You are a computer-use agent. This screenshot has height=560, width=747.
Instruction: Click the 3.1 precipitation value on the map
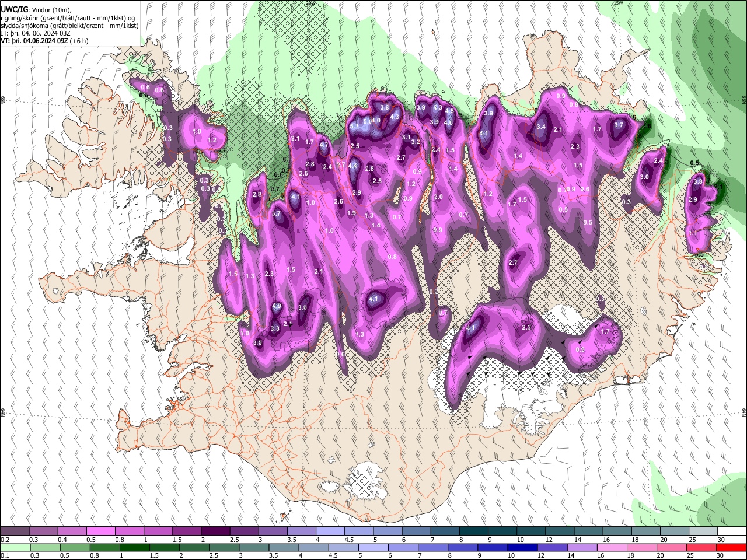point(406,137)
